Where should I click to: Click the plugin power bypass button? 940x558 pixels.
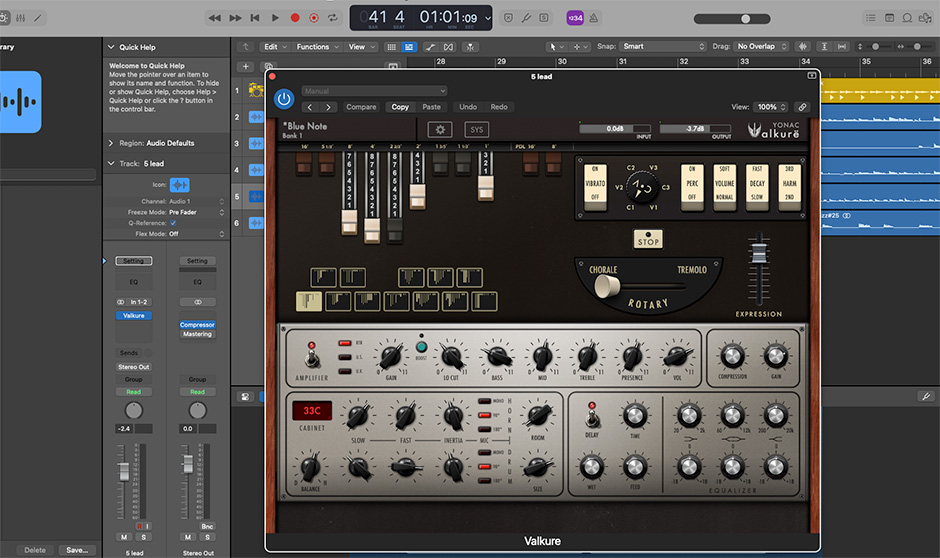[x=284, y=99]
